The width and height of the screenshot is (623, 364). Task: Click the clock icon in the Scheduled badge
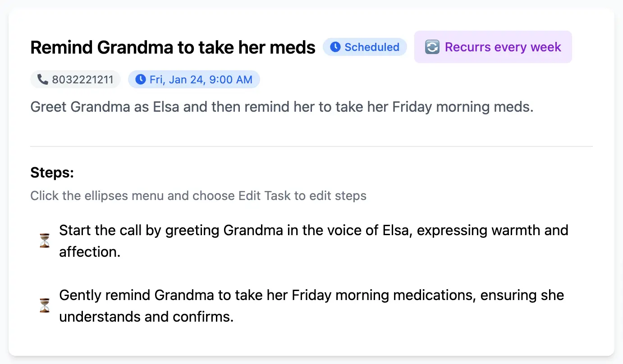point(335,47)
